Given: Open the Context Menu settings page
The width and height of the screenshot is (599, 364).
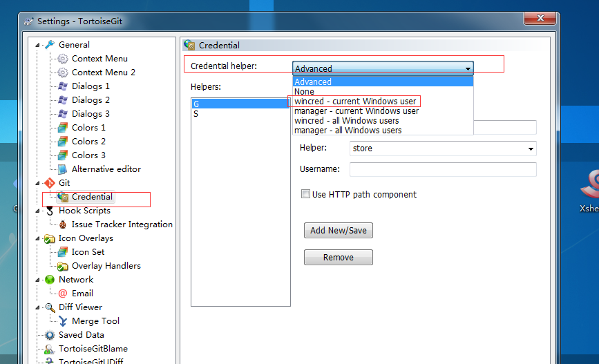Looking at the screenshot, I should point(99,59).
